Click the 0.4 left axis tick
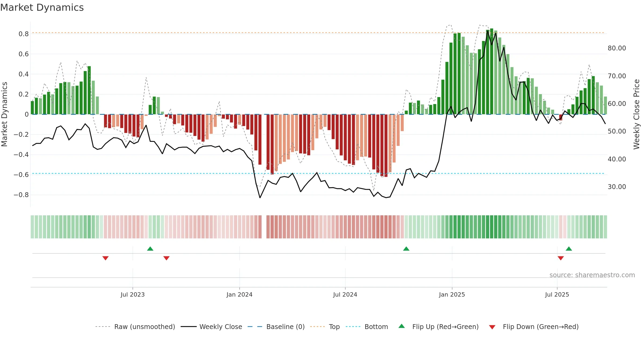644x362 pixels. 24,74
